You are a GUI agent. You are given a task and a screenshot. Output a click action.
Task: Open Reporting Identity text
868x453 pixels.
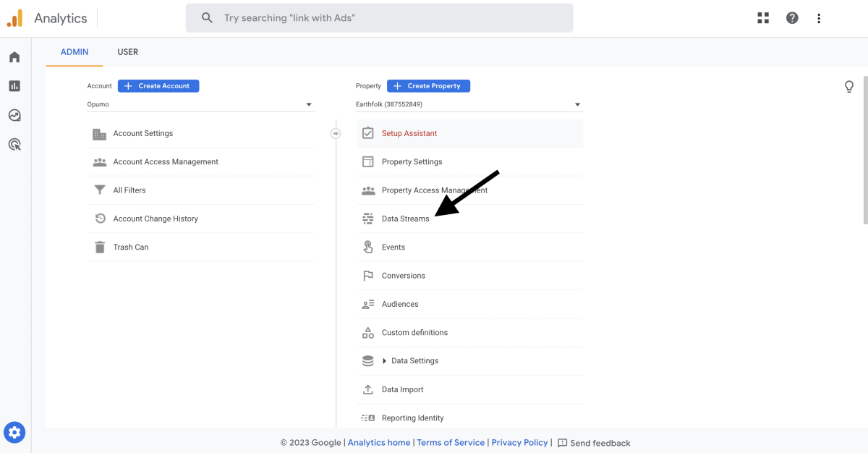413,418
